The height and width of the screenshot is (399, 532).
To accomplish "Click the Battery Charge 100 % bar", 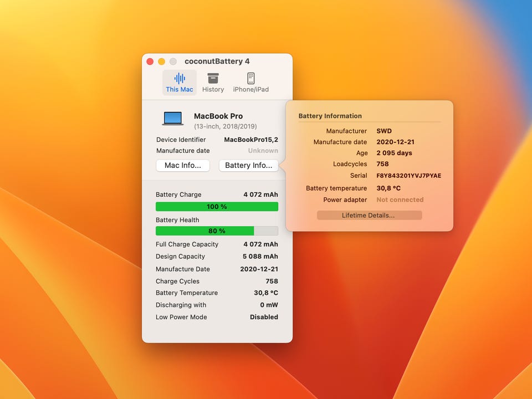I will point(217,207).
